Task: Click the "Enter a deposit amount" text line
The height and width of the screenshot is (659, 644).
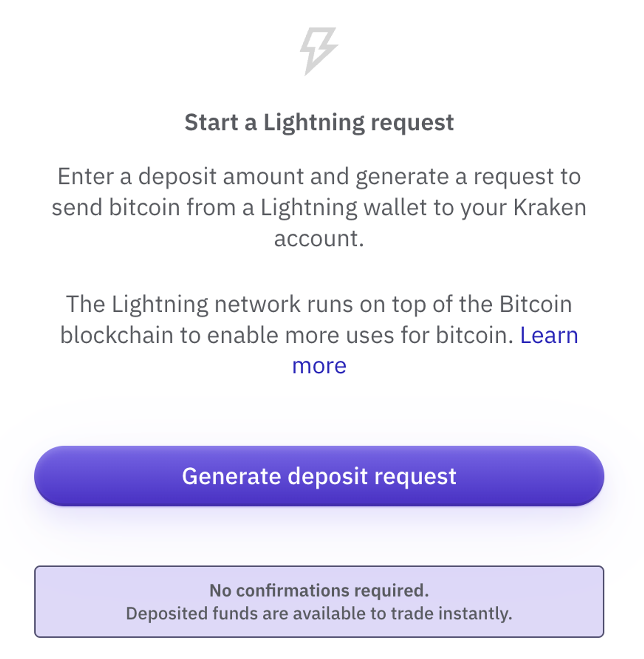Action: [319, 176]
